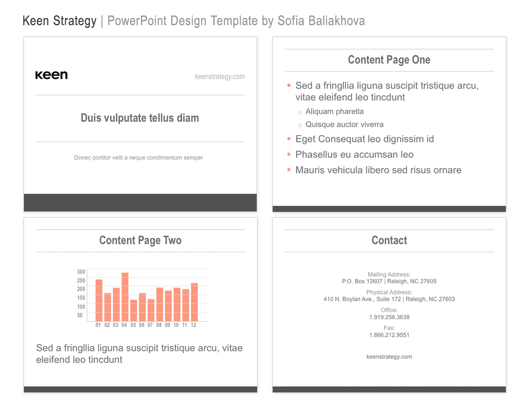Screen dimensions: 532x399
Task: Select the 'Duis vulputate tellus diam' title text
Action: (x=140, y=118)
